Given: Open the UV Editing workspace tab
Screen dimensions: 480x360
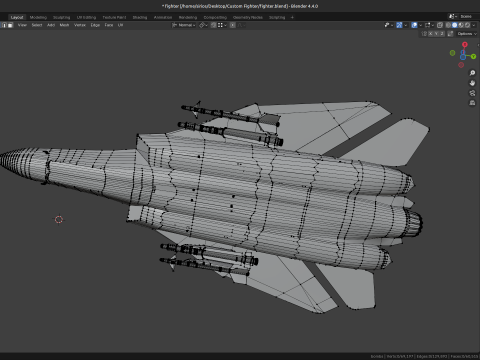Looking at the screenshot, I should (86, 17).
